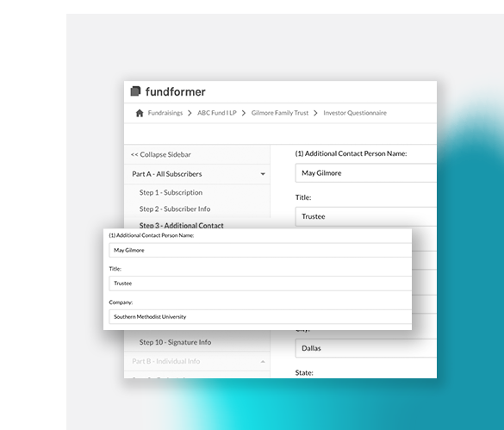
Task: Click Part B expander arrow
Action: [263, 362]
